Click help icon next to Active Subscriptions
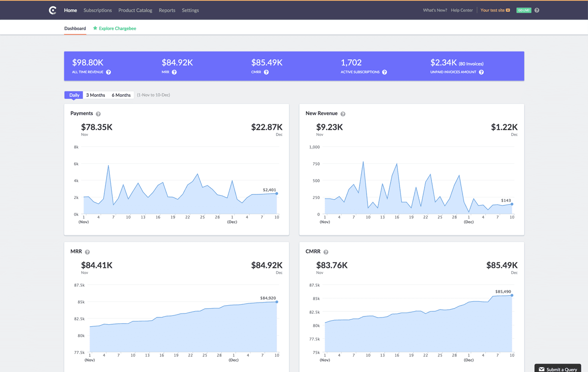Image resolution: width=588 pixels, height=372 pixels. pos(384,72)
